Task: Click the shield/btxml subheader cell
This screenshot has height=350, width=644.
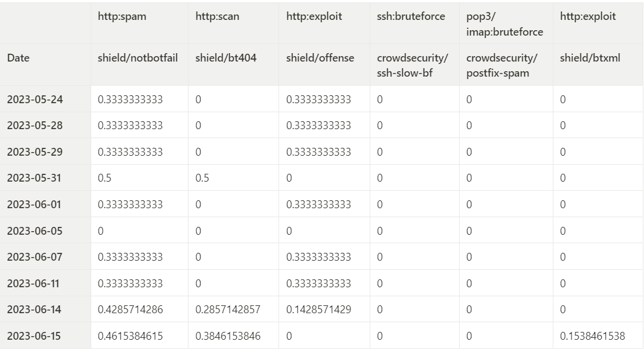Action: coord(590,59)
